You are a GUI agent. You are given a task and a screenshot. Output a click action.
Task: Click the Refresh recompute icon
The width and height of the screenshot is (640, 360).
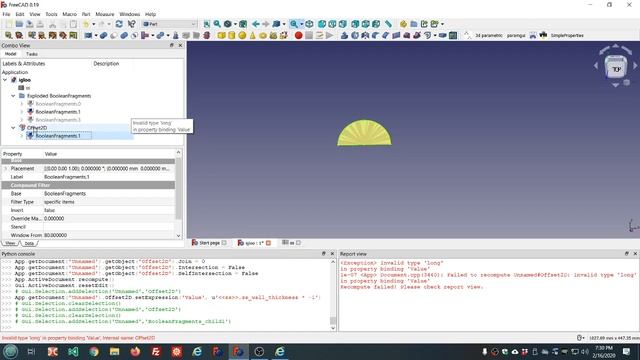119,24
